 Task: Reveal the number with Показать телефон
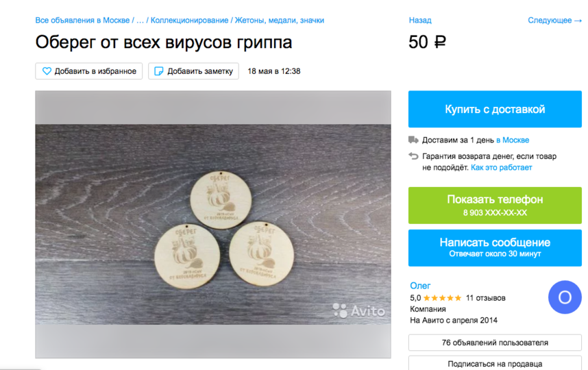495,206
